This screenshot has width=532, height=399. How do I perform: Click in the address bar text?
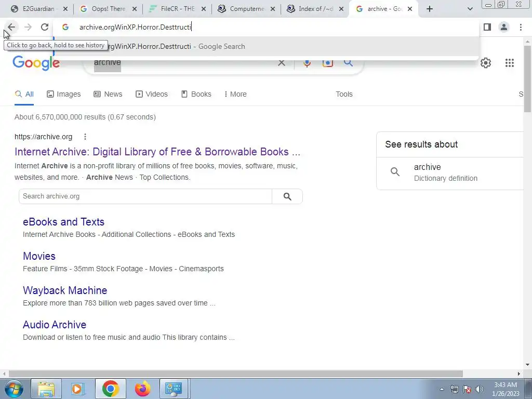click(x=135, y=27)
